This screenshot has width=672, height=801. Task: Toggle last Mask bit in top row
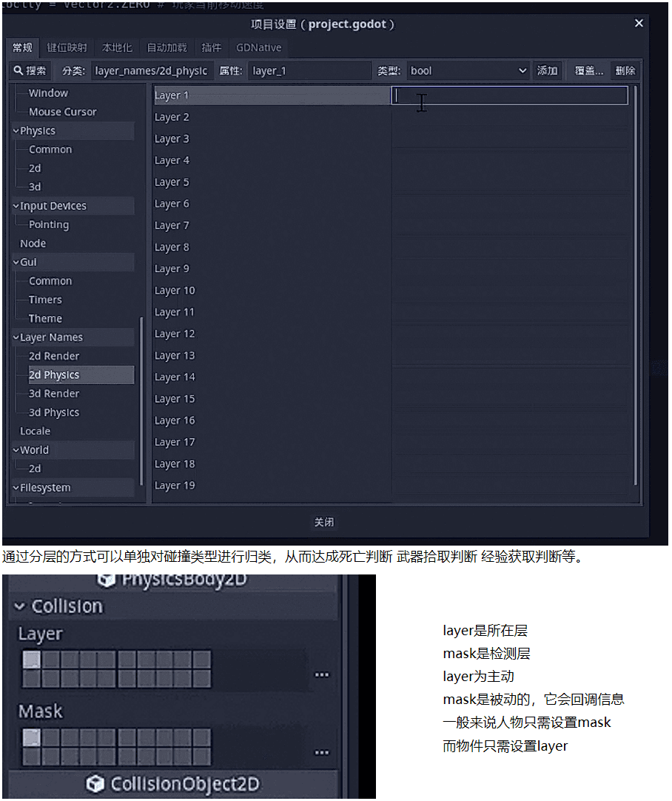pyautogui.click(x=202, y=737)
